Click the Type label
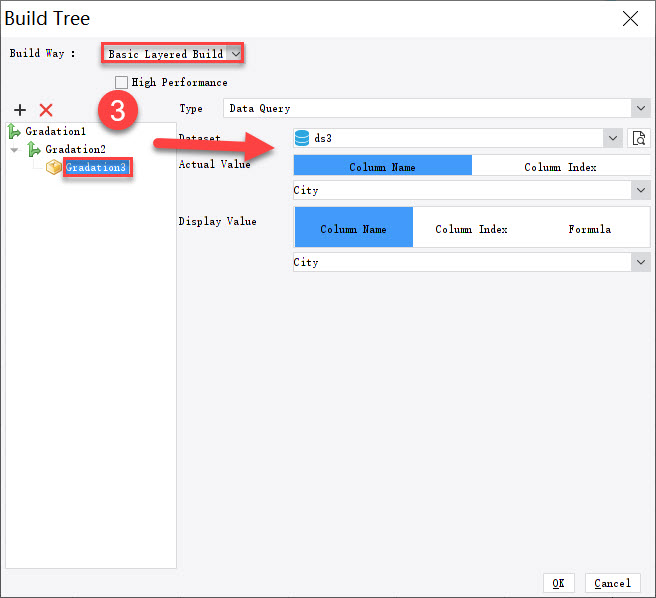656x598 pixels. point(191,109)
